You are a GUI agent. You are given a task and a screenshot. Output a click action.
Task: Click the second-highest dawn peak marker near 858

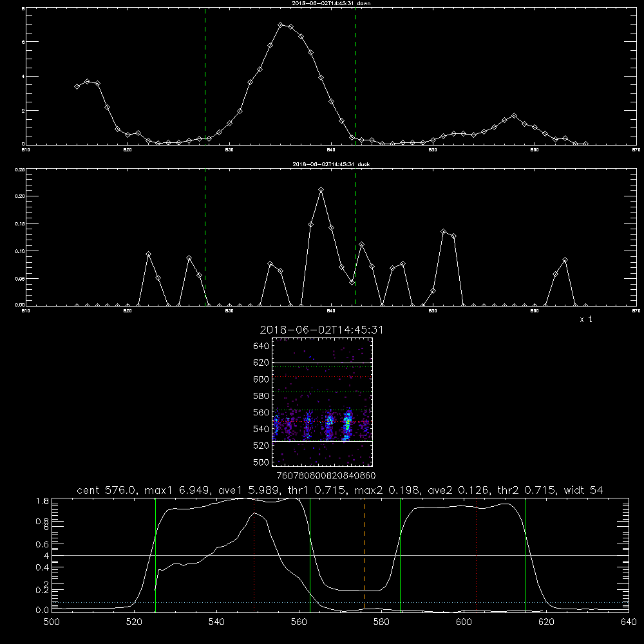point(514,116)
